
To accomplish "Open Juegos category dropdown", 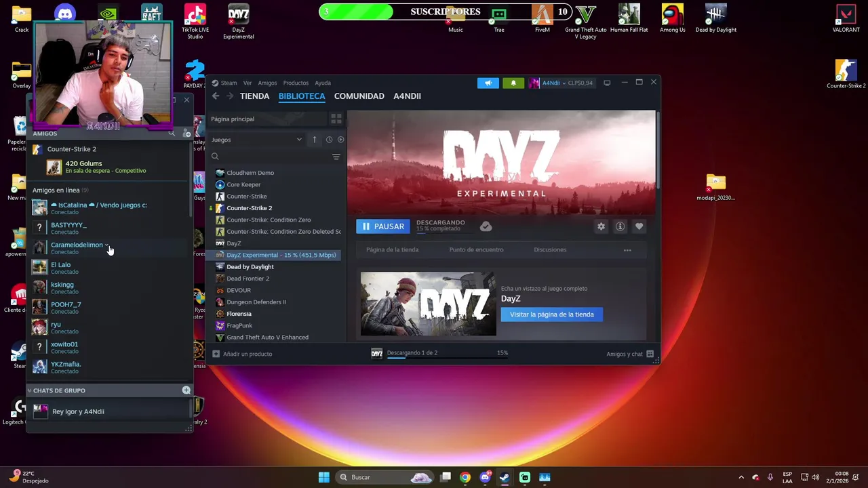I will pos(256,140).
